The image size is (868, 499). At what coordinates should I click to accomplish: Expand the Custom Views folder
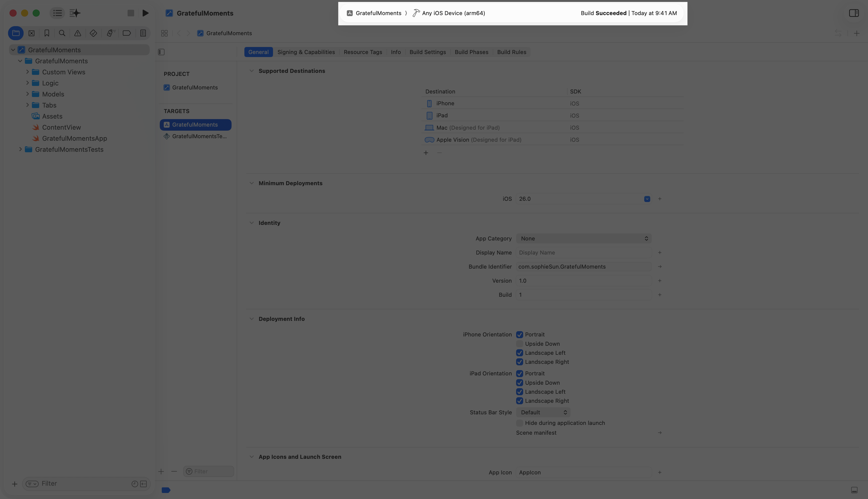(x=27, y=72)
